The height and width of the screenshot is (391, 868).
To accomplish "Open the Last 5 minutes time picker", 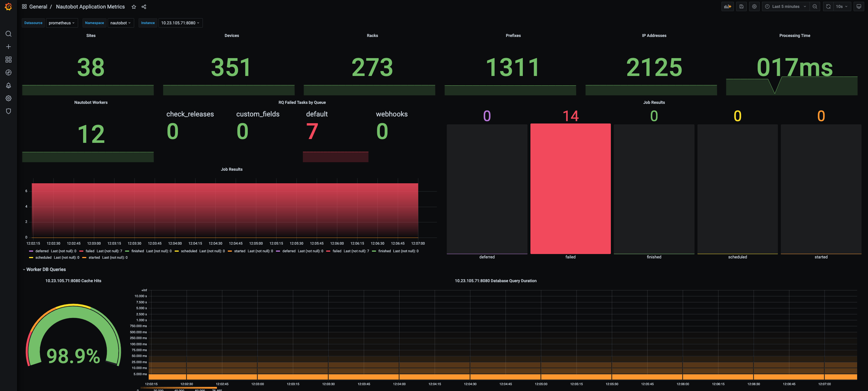I will [786, 6].
